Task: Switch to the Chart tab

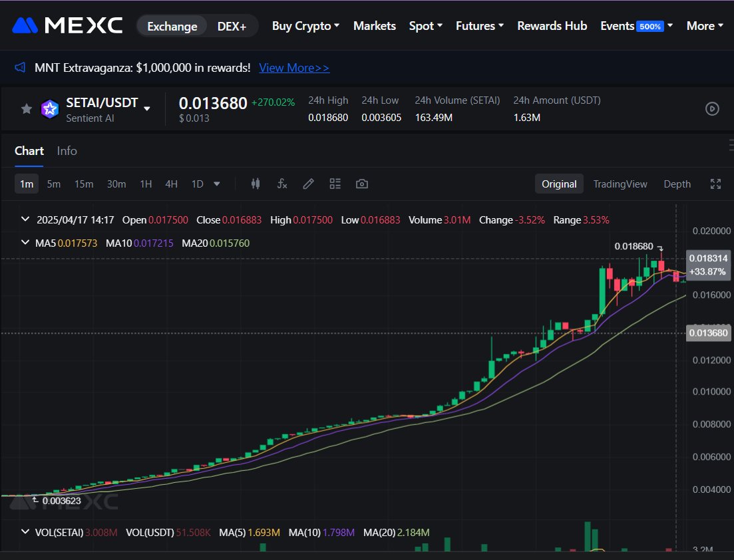Action: click(x=29, y=151)
